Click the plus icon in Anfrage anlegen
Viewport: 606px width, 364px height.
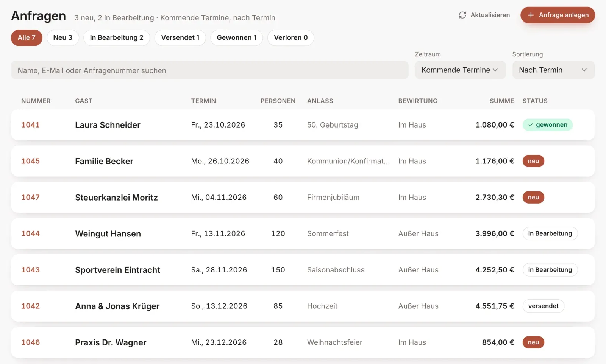point(531,15)
